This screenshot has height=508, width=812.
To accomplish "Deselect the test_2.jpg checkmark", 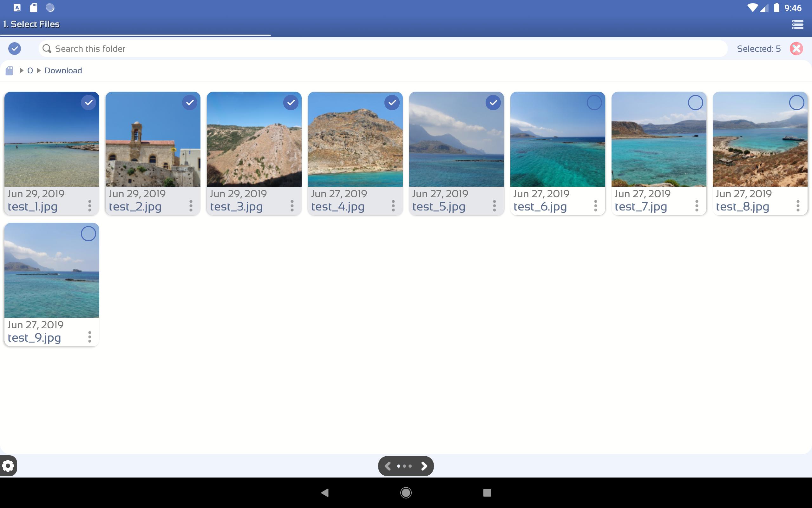I will pos(190,103).
